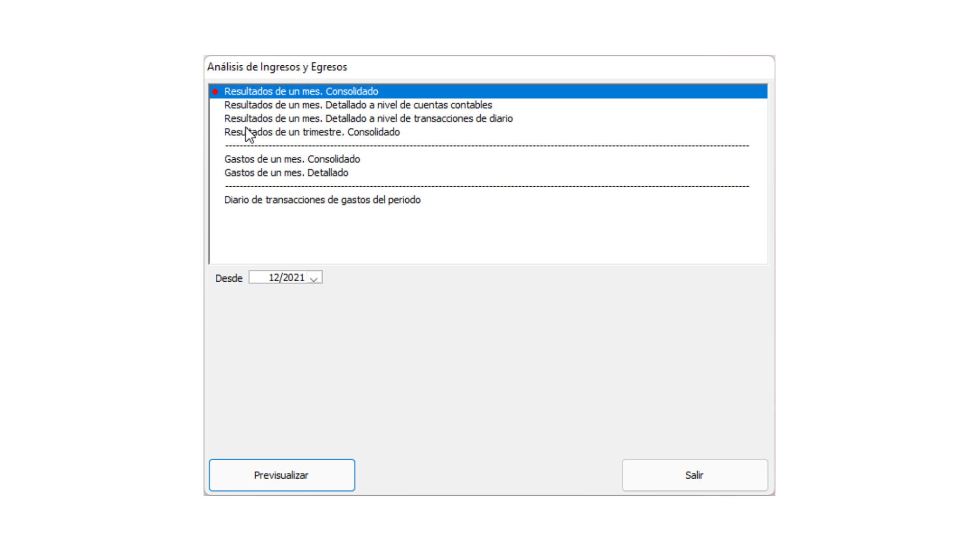The width and height of the screenshot is (980, 551).
Task: Click the first dashed separator line in list
Action: click(486, 146)
